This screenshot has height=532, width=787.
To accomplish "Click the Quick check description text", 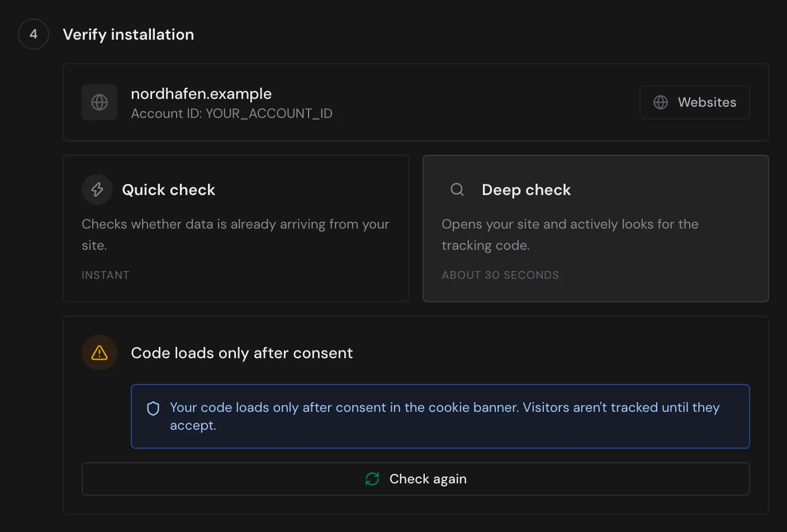I will tap(235, 235).
